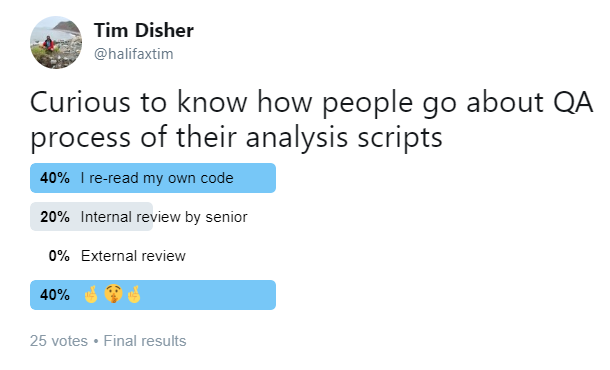Click the grey 20% progress bar
The width and height of the screenshot is (610, 370).
tap(91, 217)
